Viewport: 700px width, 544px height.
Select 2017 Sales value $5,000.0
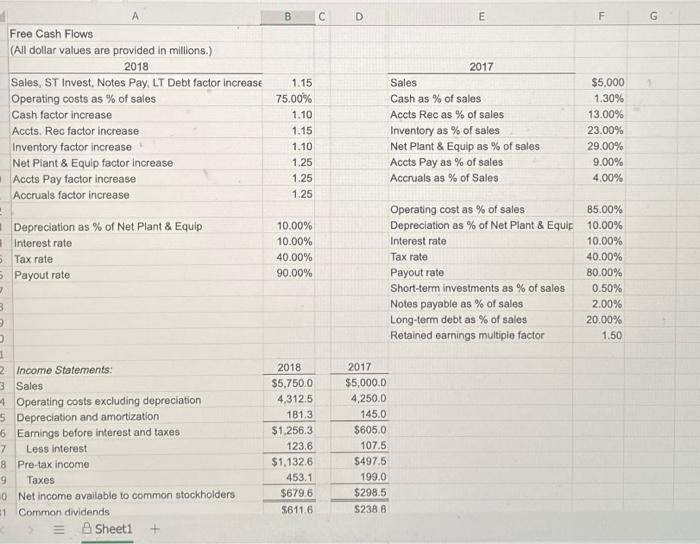(366, 383)
